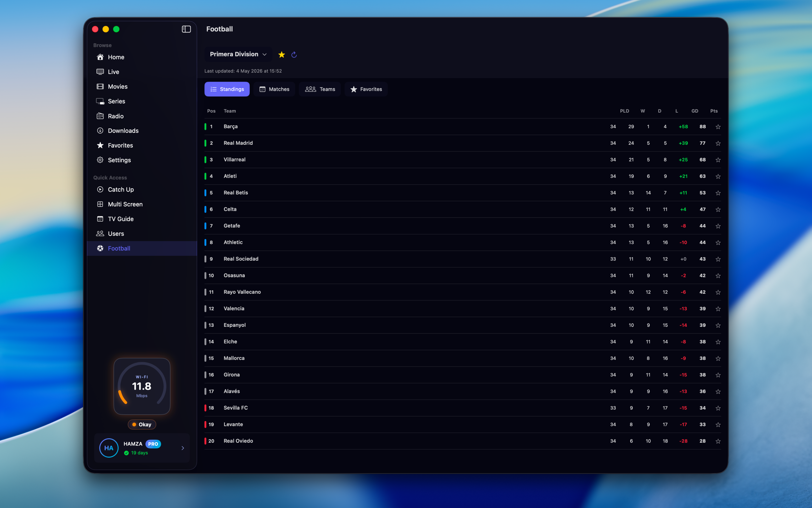Open HAMZA profile chevron
The width and height of the screenshot is (812, 508).
point(183,448)
